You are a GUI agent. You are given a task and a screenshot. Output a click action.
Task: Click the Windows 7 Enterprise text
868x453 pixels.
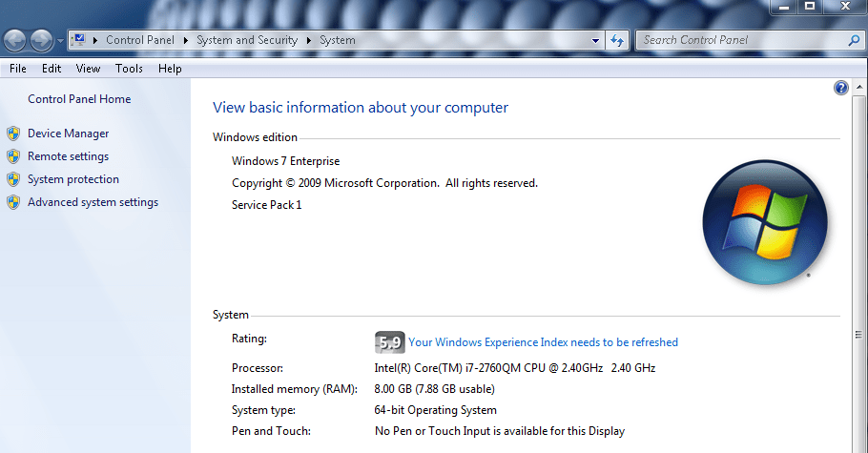click(285, 161)
